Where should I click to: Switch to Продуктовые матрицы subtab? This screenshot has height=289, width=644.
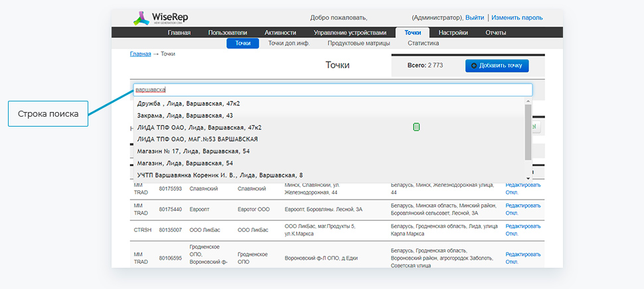point(359,43)
